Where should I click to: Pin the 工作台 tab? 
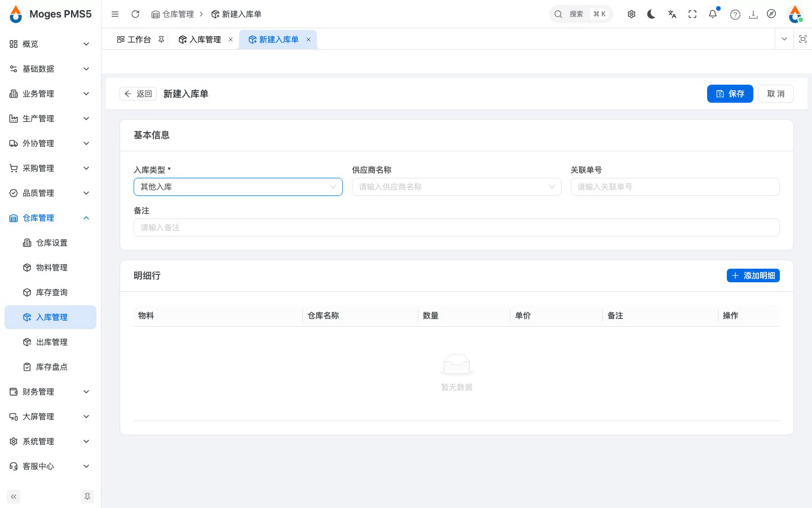click(161, 40)
